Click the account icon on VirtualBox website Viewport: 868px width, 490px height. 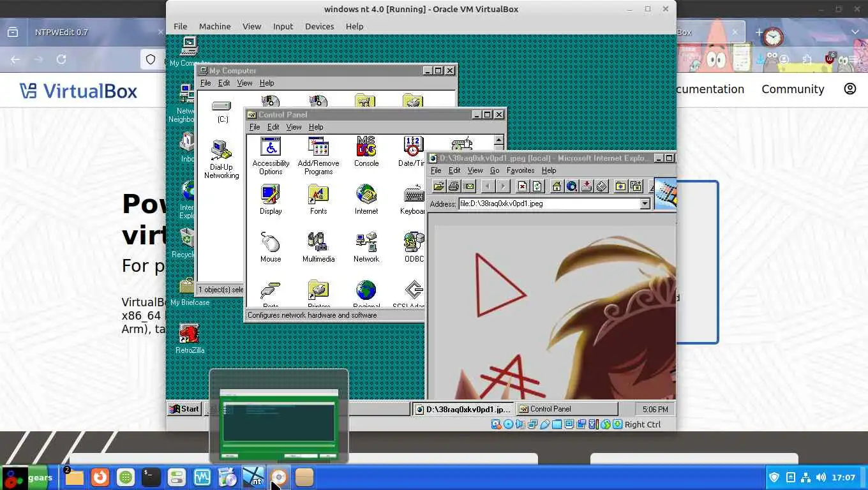pos(850,89)
